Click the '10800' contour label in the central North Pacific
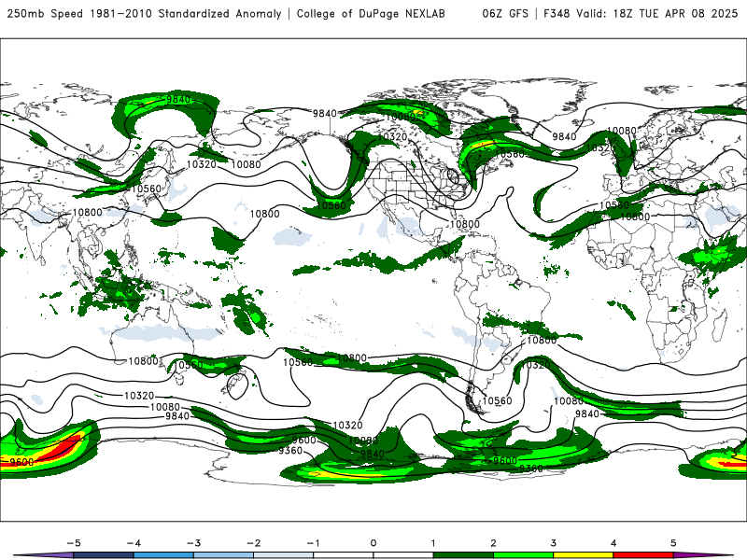Viewport: 747px width, 560px height. (264, 215)
